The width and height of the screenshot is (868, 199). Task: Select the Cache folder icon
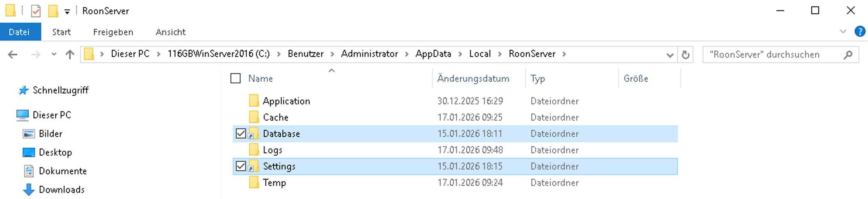tap(254, 117)
